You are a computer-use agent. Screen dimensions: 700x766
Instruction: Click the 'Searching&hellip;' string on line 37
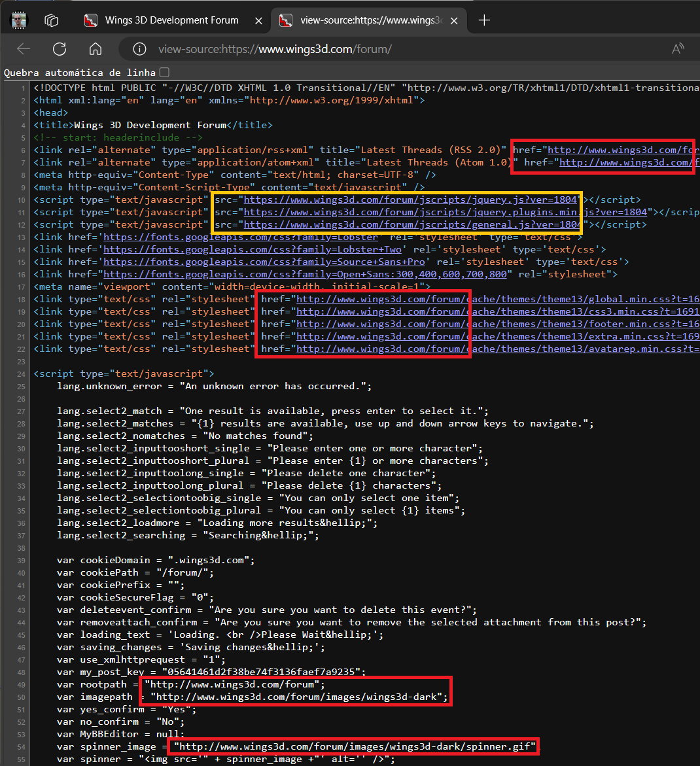pos(258,536)
